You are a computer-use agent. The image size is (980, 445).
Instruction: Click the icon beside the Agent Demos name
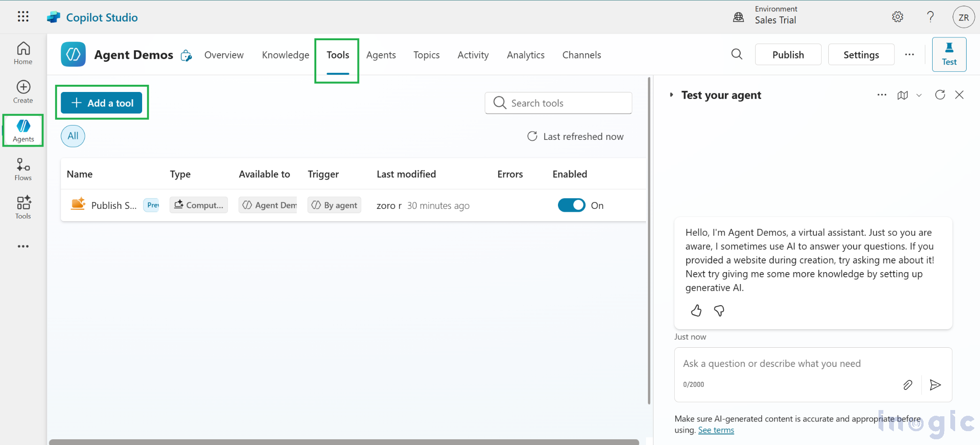(186, 56)
